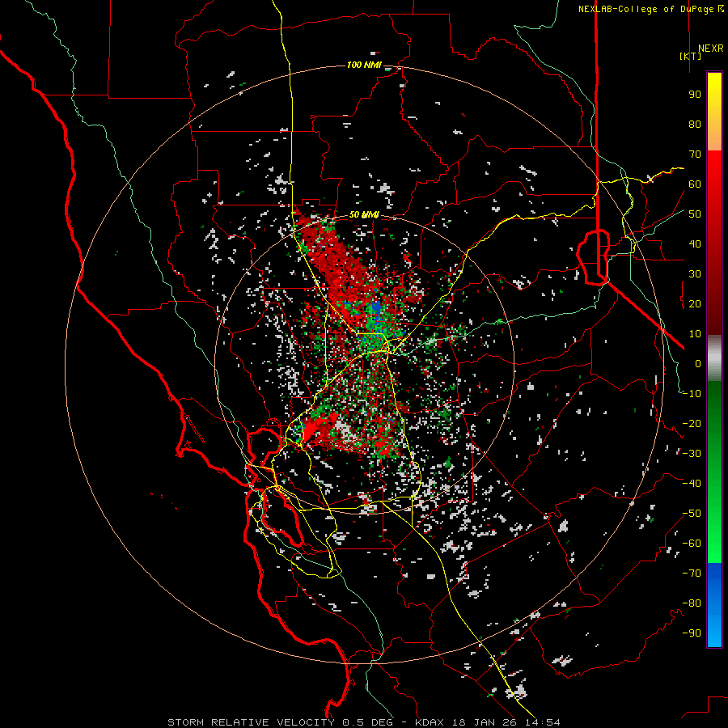Screen dimensions: 728x728
Task: Click the 20 value on velocity scale
Action: (695, 304)
